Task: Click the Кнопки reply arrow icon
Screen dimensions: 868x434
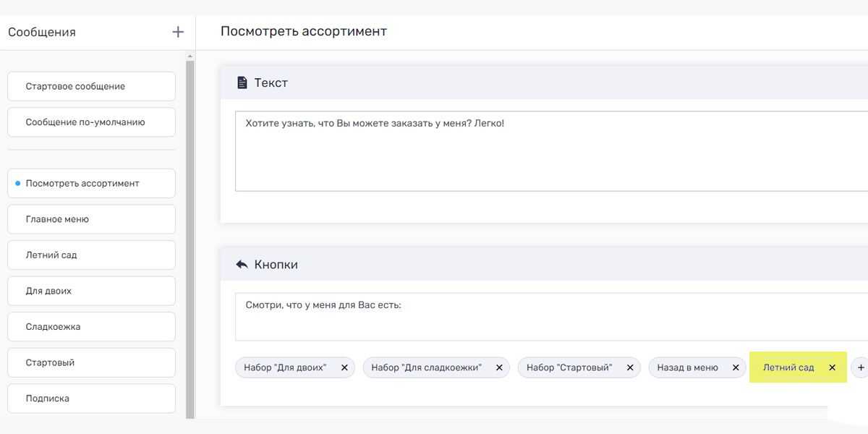Action: [x=242, y=265]
